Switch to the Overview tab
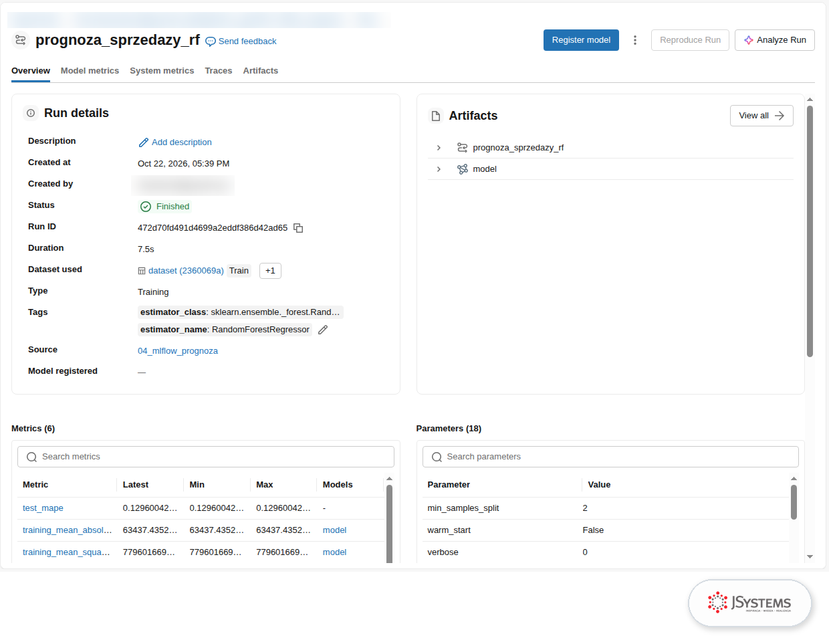 [x=31, y=71]
